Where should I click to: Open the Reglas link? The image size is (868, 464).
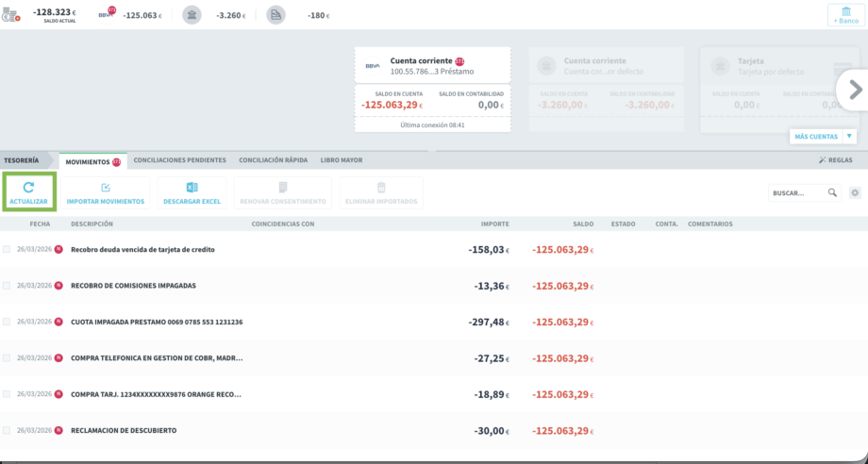click(836, 160)
